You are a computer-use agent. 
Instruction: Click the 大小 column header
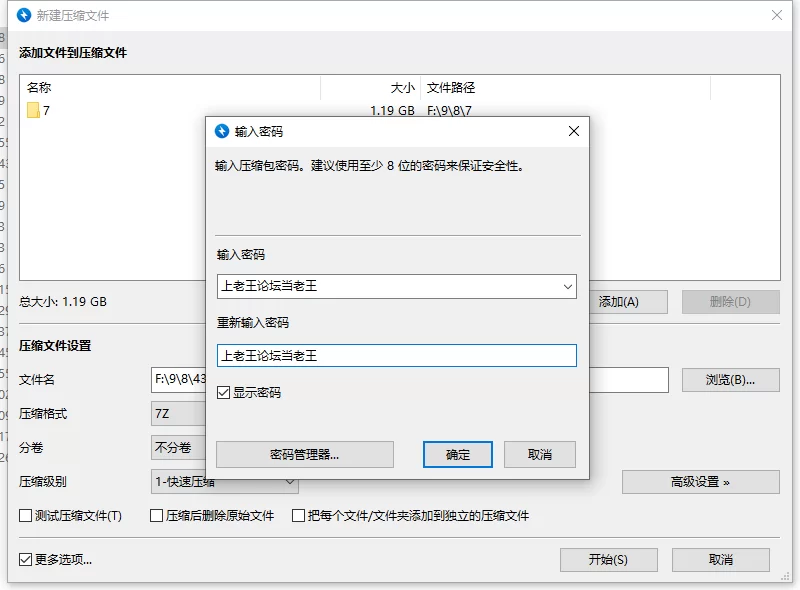point(371,88)
